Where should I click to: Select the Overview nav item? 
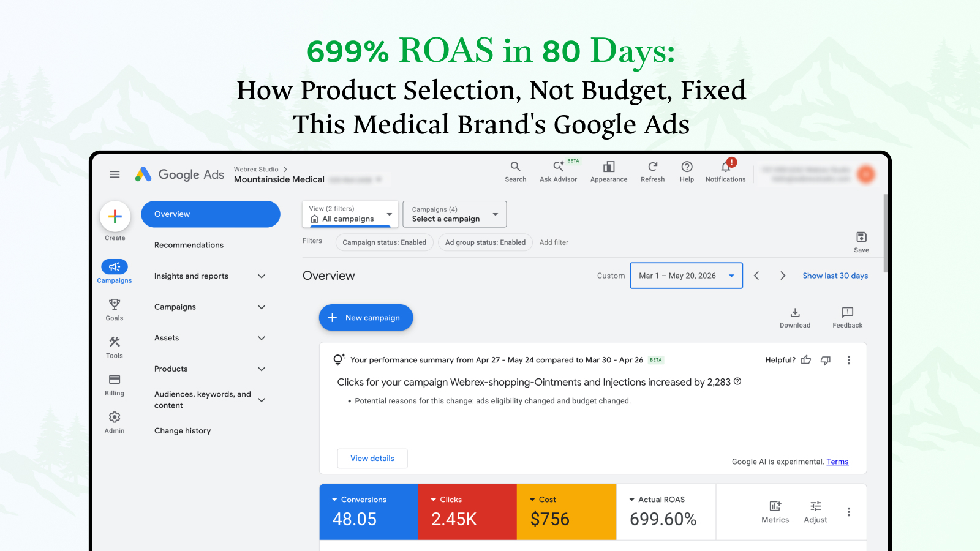click(x=211, y=214)
